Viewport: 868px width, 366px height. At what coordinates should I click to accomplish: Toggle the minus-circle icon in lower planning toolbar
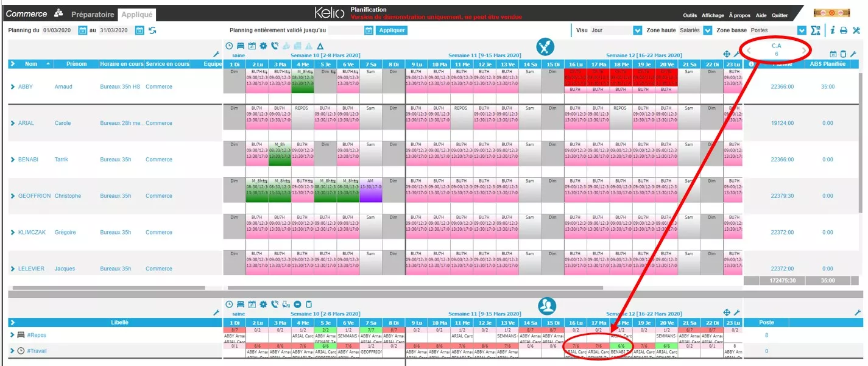coord(297,304)
